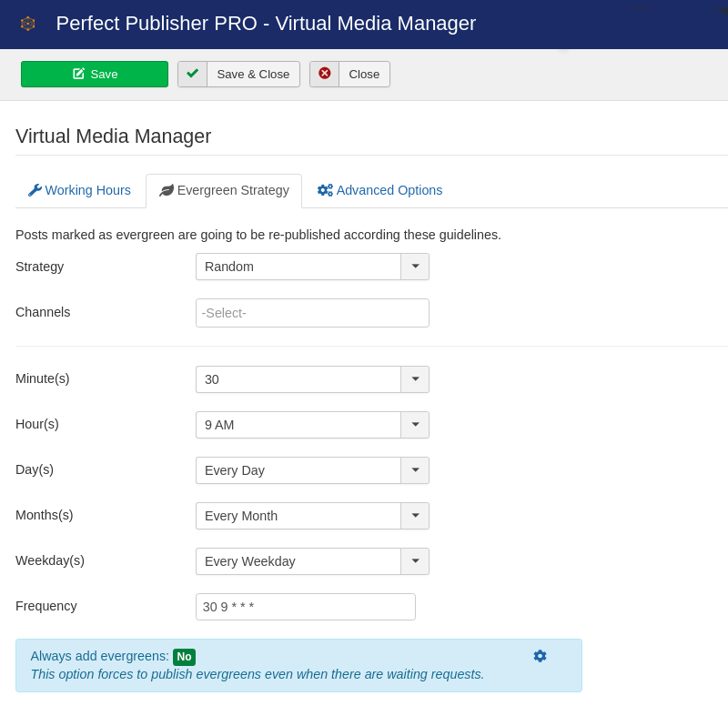Click the "This option forces to publish" note
Image resolution: width=728 pixels, height=716 pixels.
tap(258, 674)
